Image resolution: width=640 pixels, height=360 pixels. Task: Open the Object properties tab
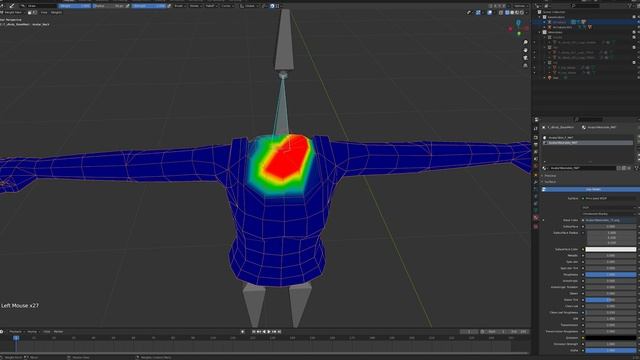coord(536,175)
